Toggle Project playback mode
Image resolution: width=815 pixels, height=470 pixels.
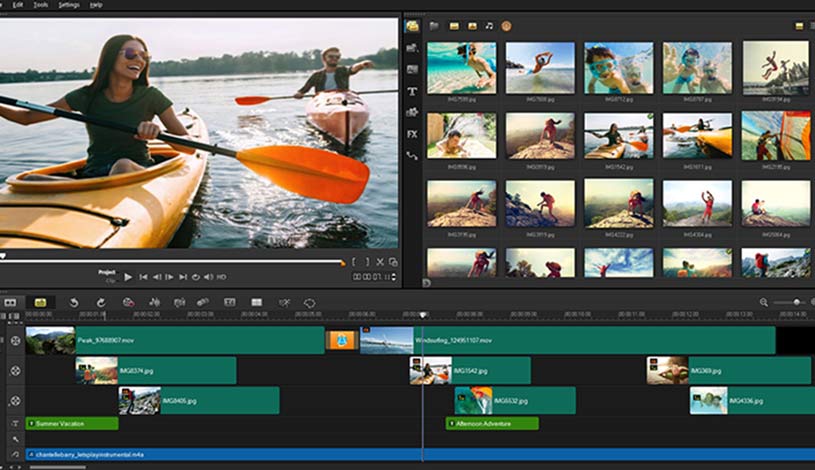click(107, 271)
